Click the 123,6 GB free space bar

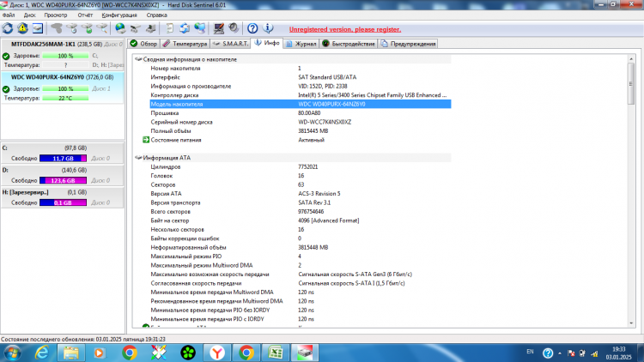click(x=63, y=181)
